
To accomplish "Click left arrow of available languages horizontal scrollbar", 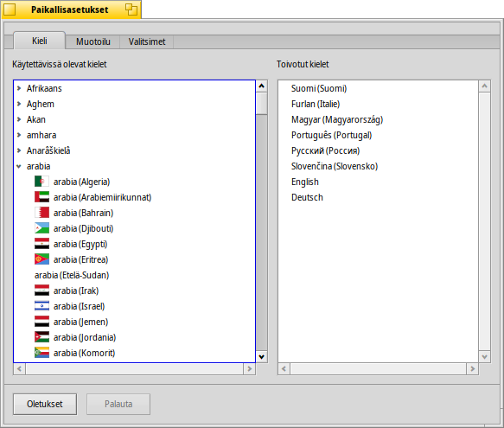I will click(19, 369).
